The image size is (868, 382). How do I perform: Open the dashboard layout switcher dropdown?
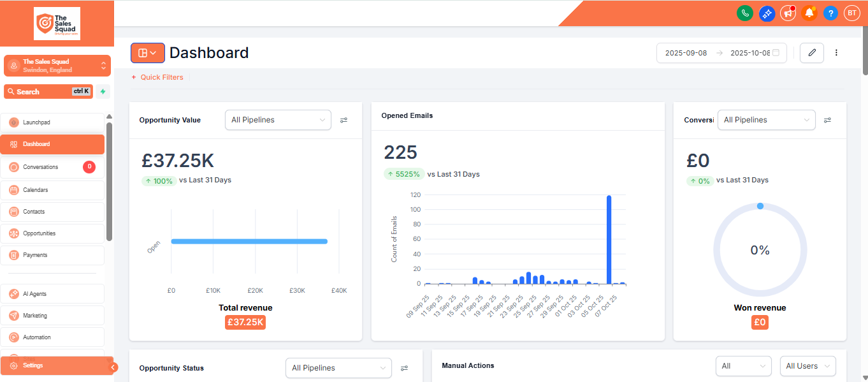coord(148,53)
